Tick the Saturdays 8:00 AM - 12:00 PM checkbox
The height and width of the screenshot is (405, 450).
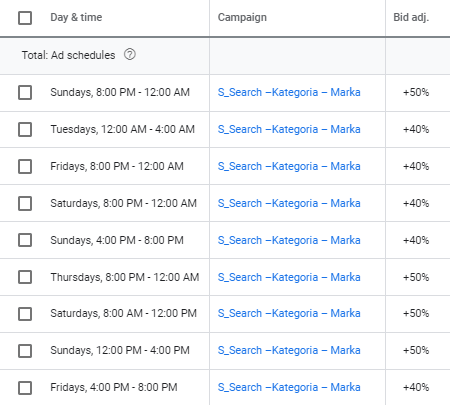coord(25,314)
